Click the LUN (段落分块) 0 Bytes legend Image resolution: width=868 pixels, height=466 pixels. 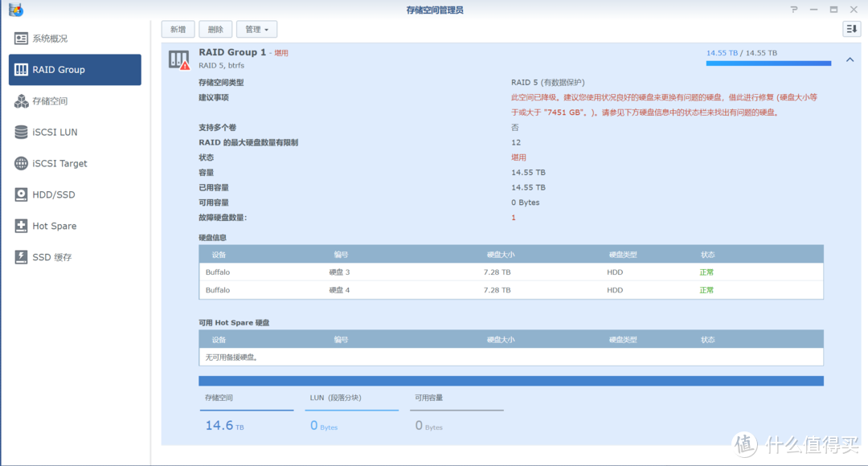351,414
